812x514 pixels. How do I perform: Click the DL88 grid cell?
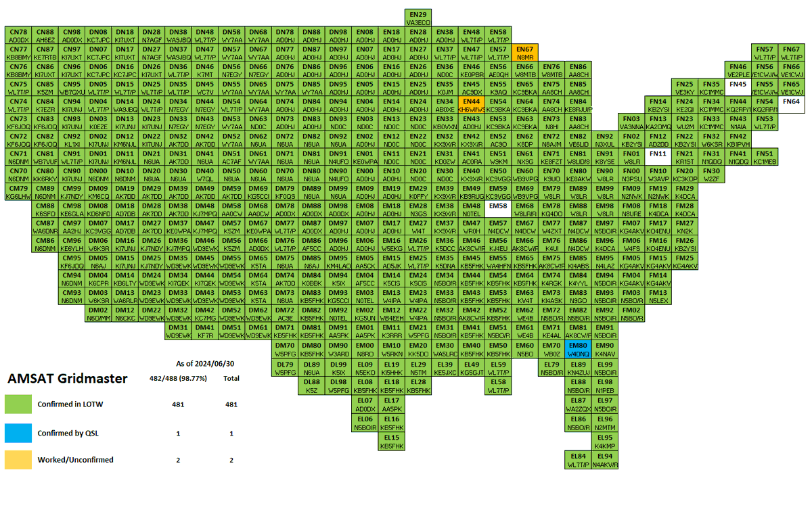(x=312, y=384)
